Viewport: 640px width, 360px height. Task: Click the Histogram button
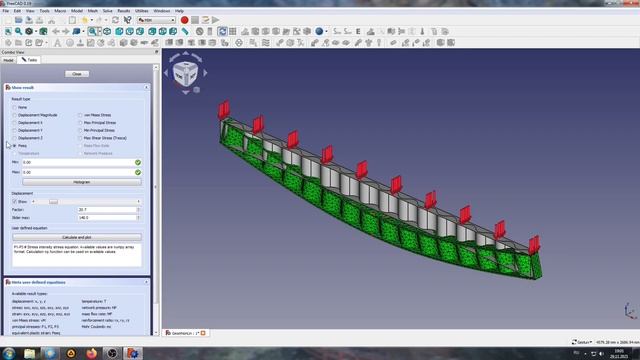(x=82, y=182)
